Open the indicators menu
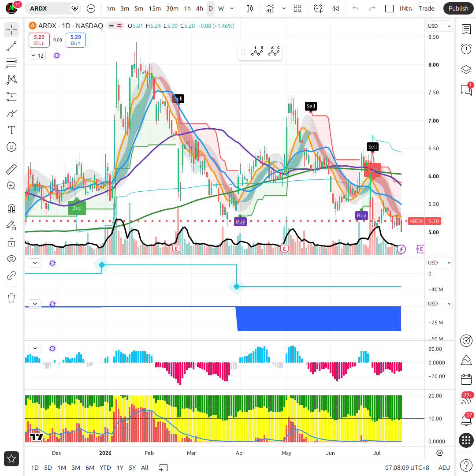476x476 pixels. (270, 8)
